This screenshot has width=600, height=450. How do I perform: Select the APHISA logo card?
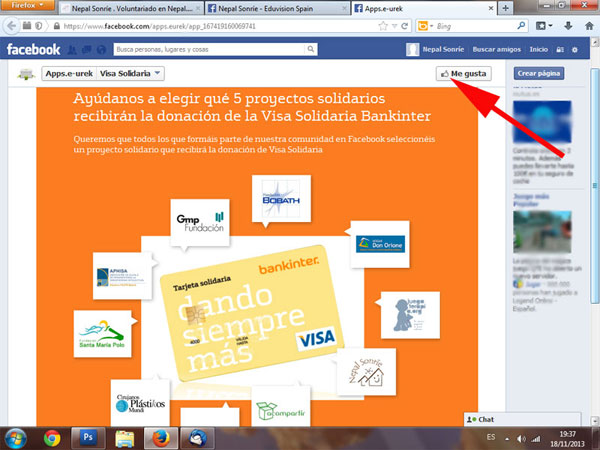click(122, 276)
